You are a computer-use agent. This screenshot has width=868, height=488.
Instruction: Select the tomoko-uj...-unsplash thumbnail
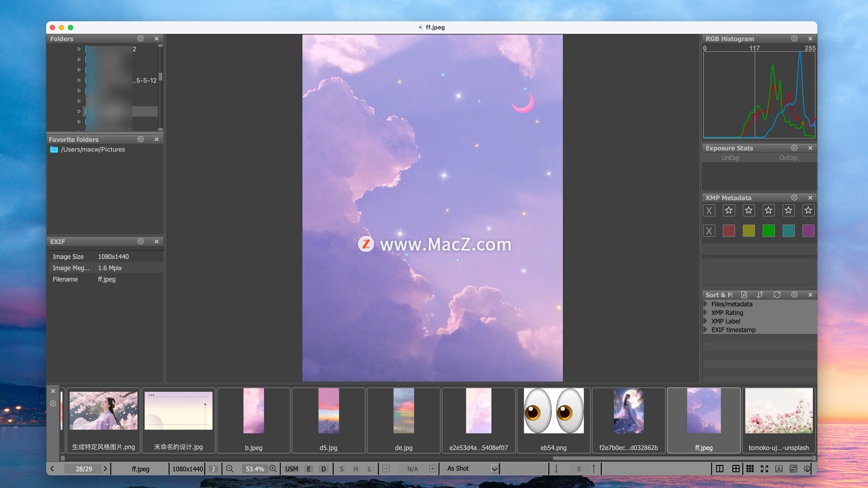(778, 420)
